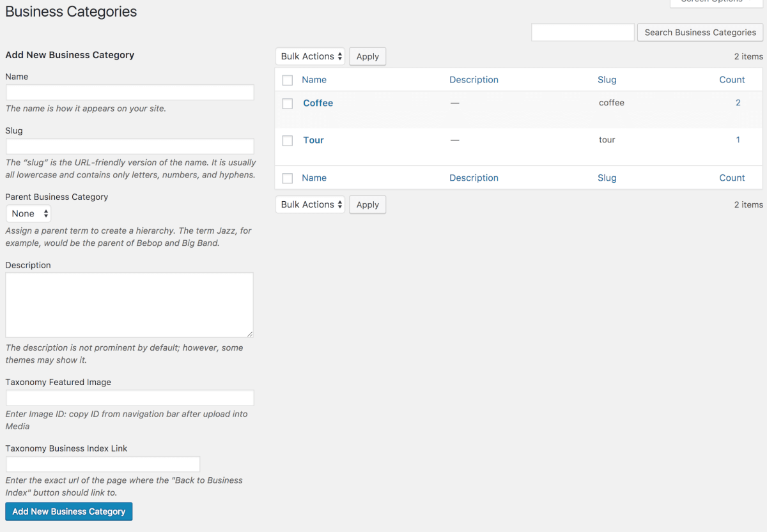Open the Tour category link
The width and height of the screenshot is (767, 532).
pyautogui.click(x=313, y=140)
